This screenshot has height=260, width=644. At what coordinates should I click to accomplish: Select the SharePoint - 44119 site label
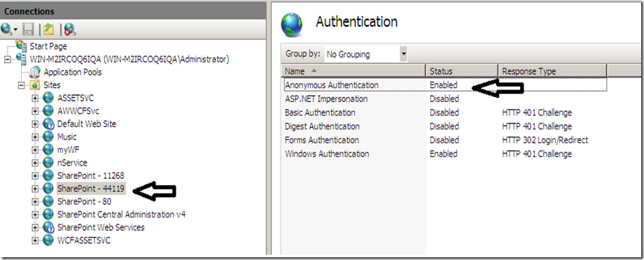(91, 189)
